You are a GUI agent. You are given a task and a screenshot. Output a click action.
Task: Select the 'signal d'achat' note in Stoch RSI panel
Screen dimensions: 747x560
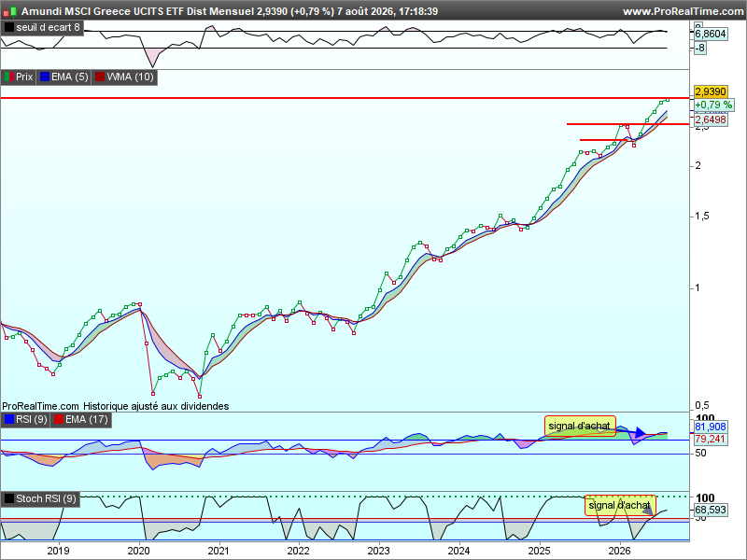point(620,505)
